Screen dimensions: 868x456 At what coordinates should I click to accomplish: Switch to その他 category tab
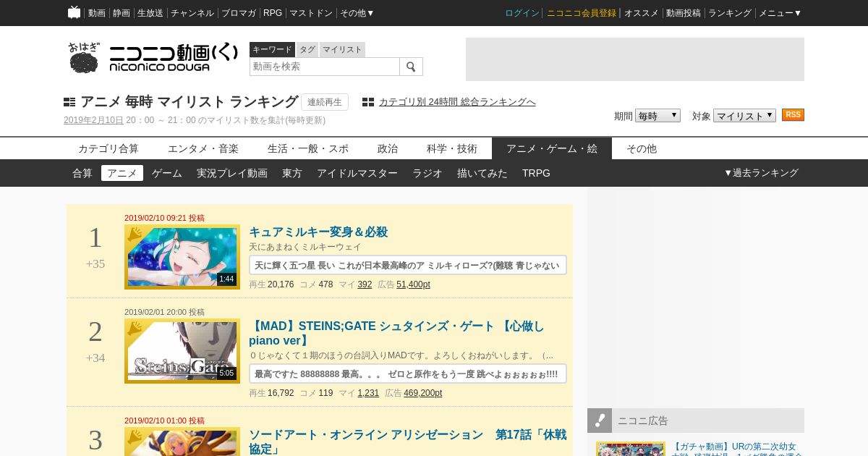642,148
